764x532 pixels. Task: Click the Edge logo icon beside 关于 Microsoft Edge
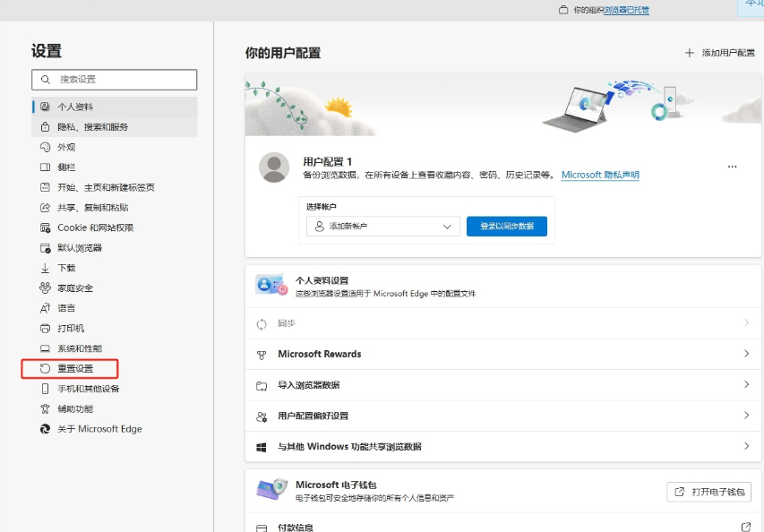tap(46, 429)
